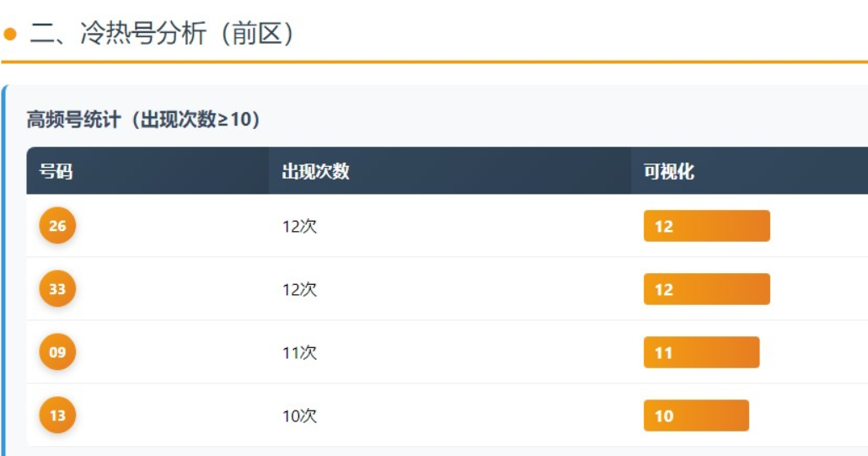Click the orange number 09 ball
868x456 pixels.
point(57,351)
